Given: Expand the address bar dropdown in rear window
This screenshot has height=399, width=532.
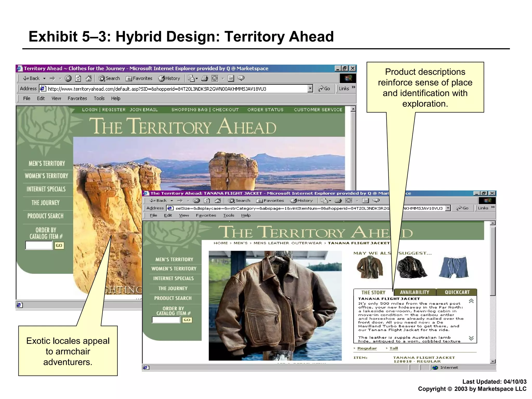Looking at the screenshot, I should pyautogui.click(x=310, y=89).
